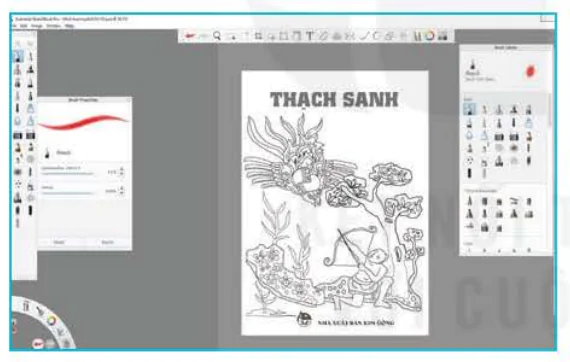Open the Window menu

click(53, 26)
